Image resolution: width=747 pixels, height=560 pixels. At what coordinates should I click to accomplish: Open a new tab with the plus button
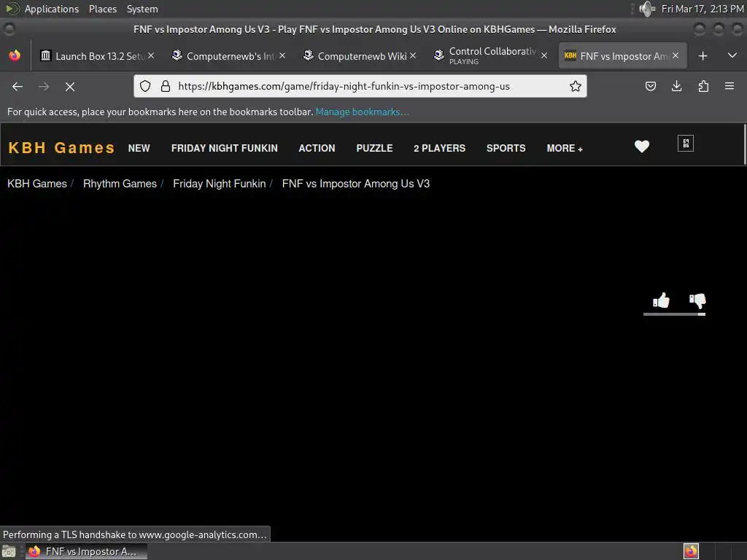click(703, 56)
